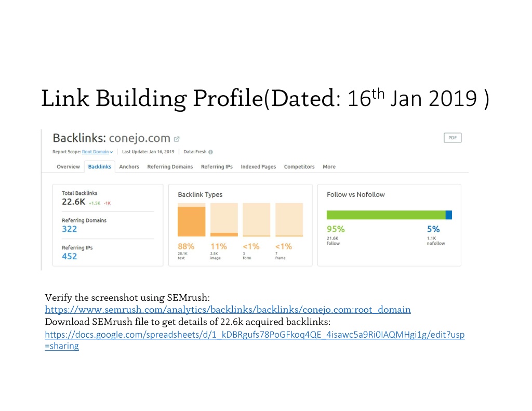Image resolution: width=532 pixels, height=411 pixels.
Task: Export report using the PDF button
Action: [453, 138]
